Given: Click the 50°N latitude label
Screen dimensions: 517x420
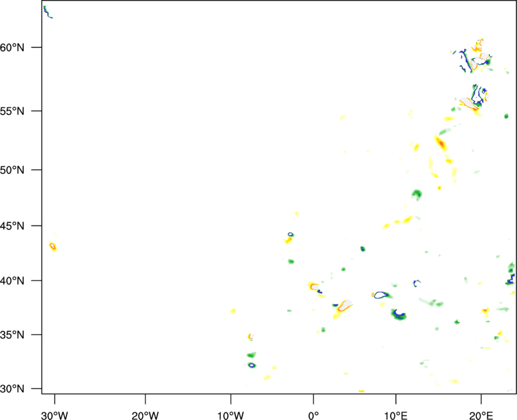Looking at the screenshot, I should [12, 170].
